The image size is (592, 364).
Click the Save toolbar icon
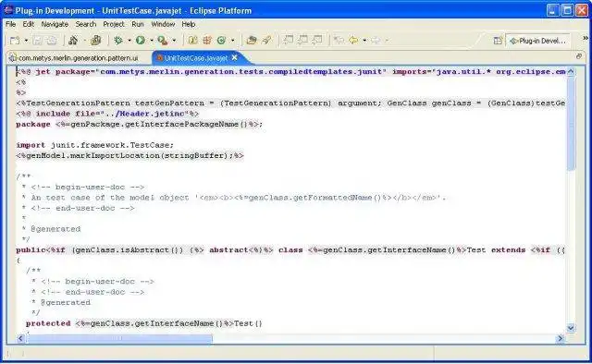point(37,41)
